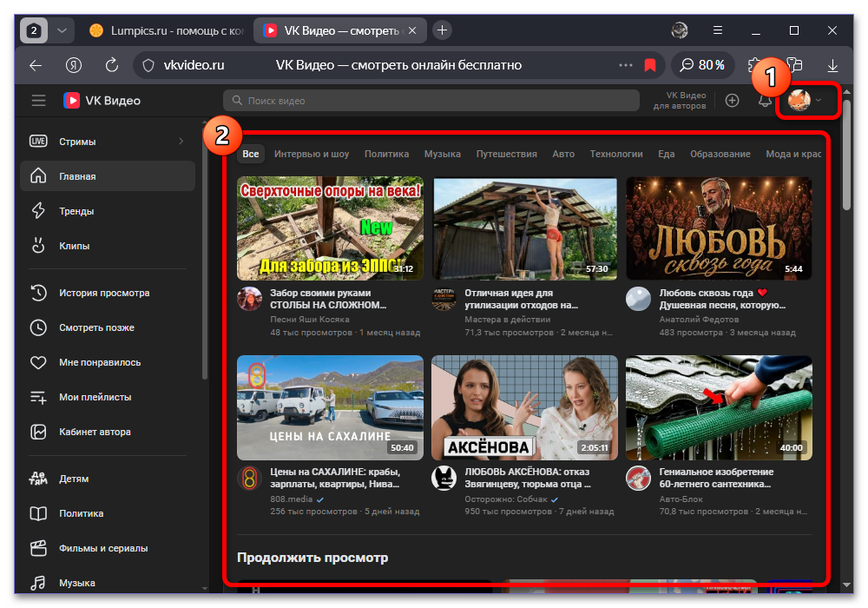Open Фильмы и сериалы icon
This screenshot has width=868, height=608.
[38, 548]
